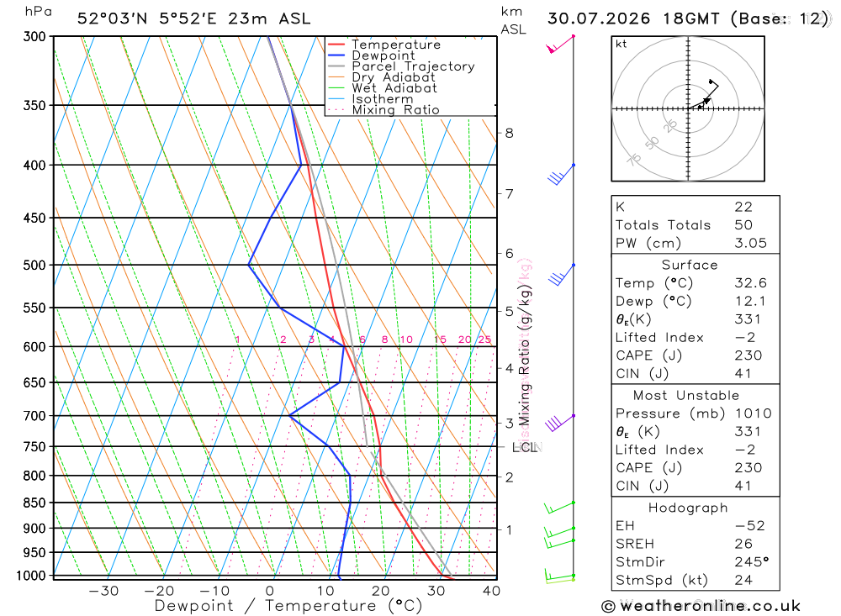Click the blue wind barb at 400 hPa
This screenshot has width=841, height=616.
click(561, 174)
